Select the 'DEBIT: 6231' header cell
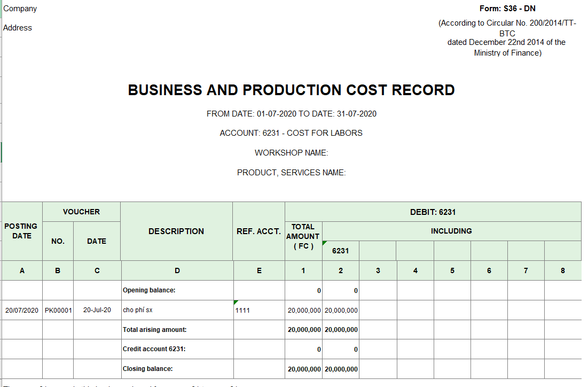The height and width of the screenshot is (387, 588). 433,212
